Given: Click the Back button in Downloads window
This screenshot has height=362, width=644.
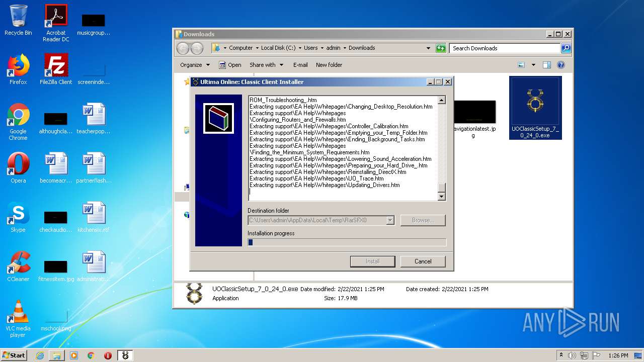Looking at the screenshot, I should coord(183,48).
